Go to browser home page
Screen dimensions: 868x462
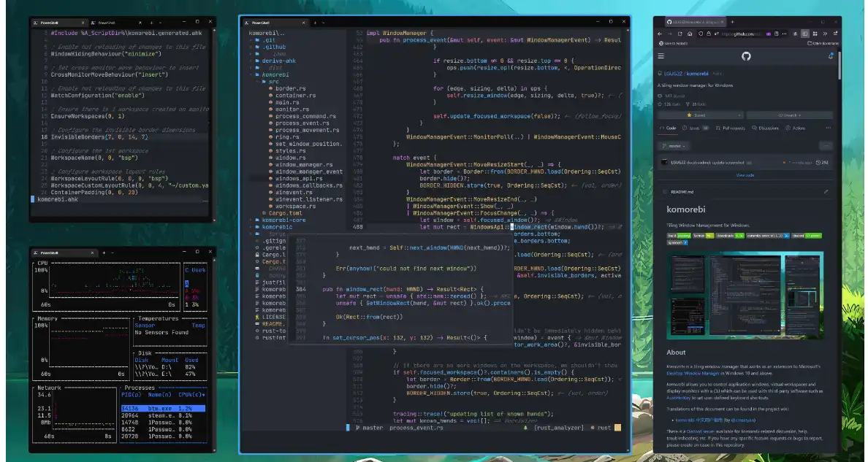click(690, 34)
